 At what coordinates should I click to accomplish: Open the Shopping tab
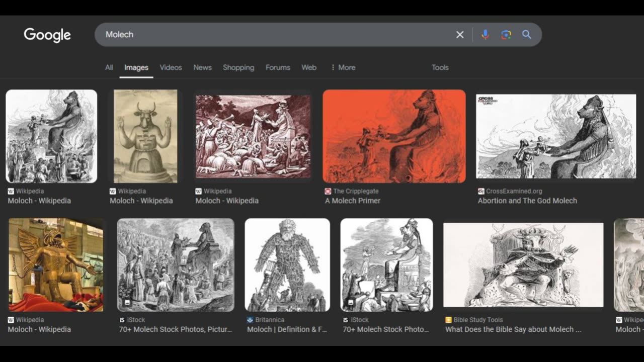pyautogui.click(x=238, y=67)
